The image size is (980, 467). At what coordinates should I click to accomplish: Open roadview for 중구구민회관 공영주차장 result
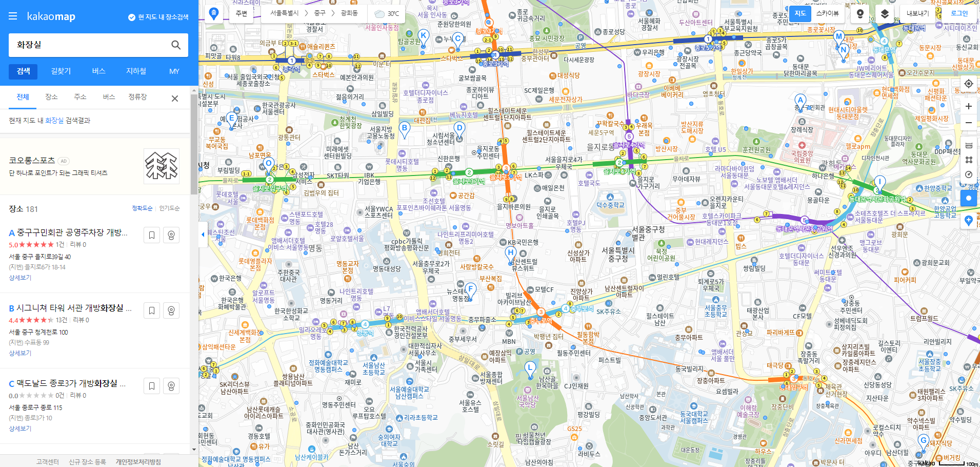tap(171, 235)
